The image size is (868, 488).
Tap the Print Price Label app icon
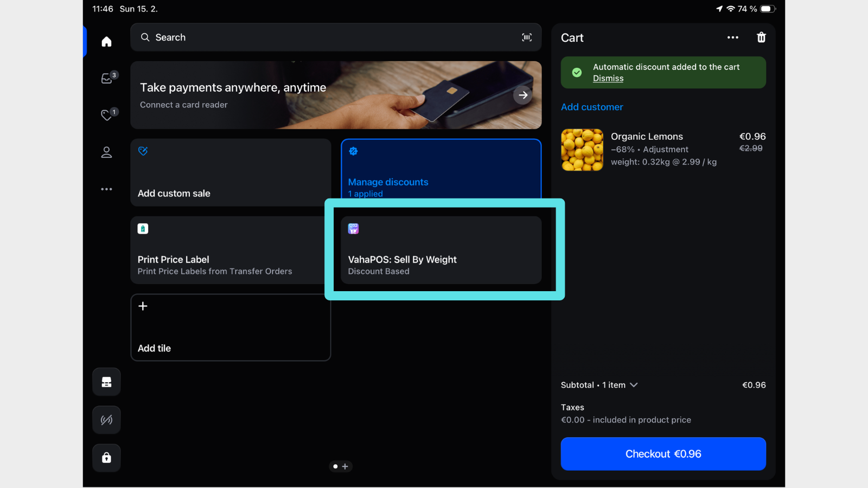[143, 229]
